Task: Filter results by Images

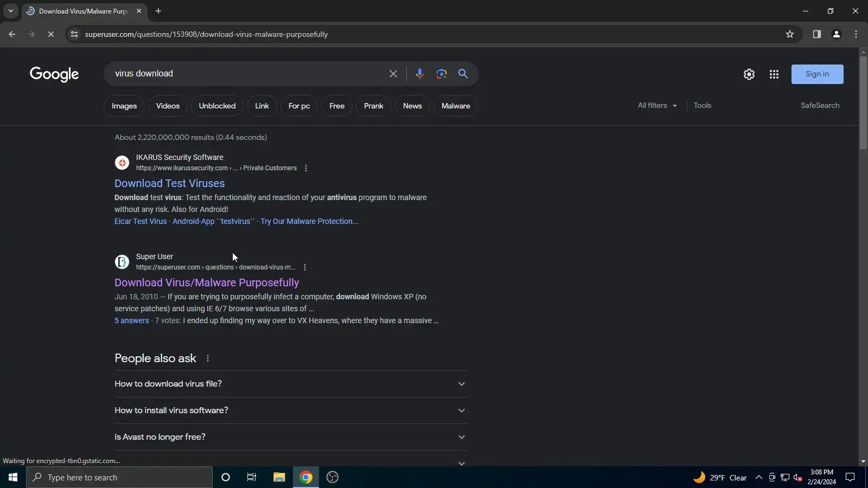Action: 124,106
